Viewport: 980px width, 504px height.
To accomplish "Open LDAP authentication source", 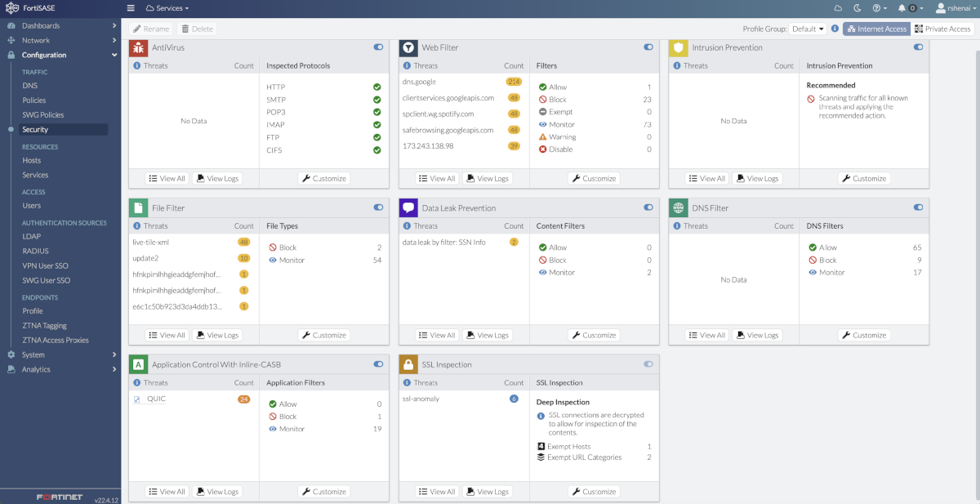I will (x=31, y=236).
